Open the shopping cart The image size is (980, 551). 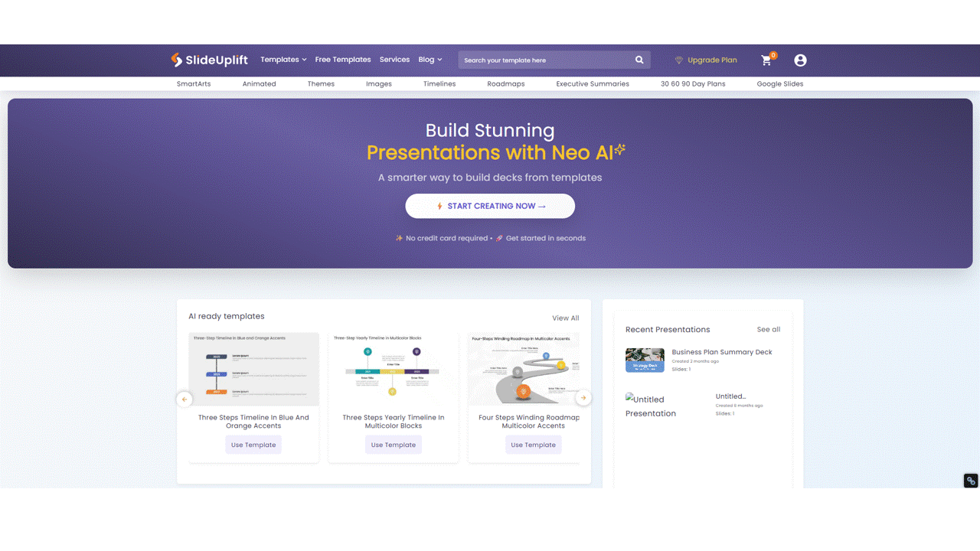click(766, 60)
